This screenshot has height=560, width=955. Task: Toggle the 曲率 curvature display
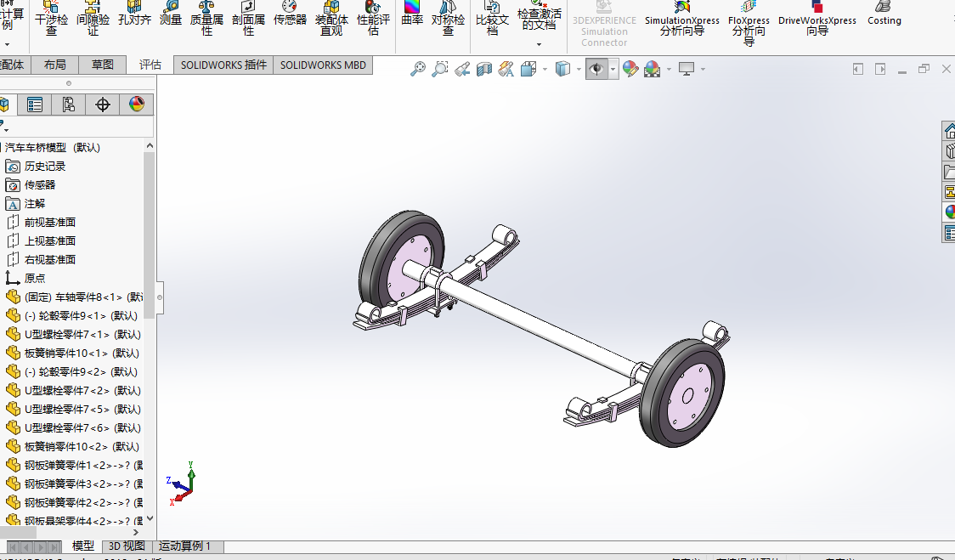pyautogui.click(x=412, y=14)
